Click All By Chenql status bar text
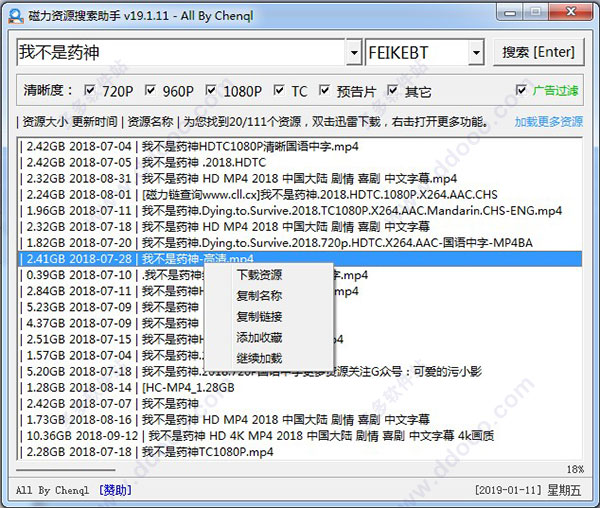Image resolution: width=600 pixels, height=508 pixels. [x=52, y=490]
